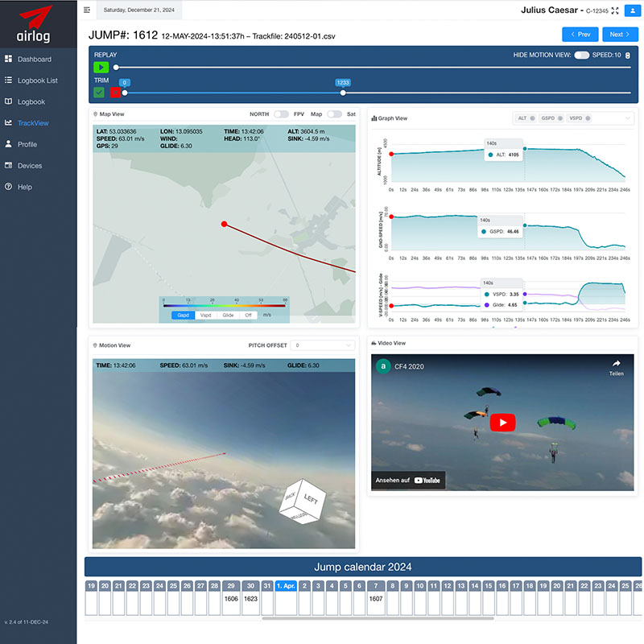
Task: Confirm trim with the green checkmark
Action: tap(99, 93)
